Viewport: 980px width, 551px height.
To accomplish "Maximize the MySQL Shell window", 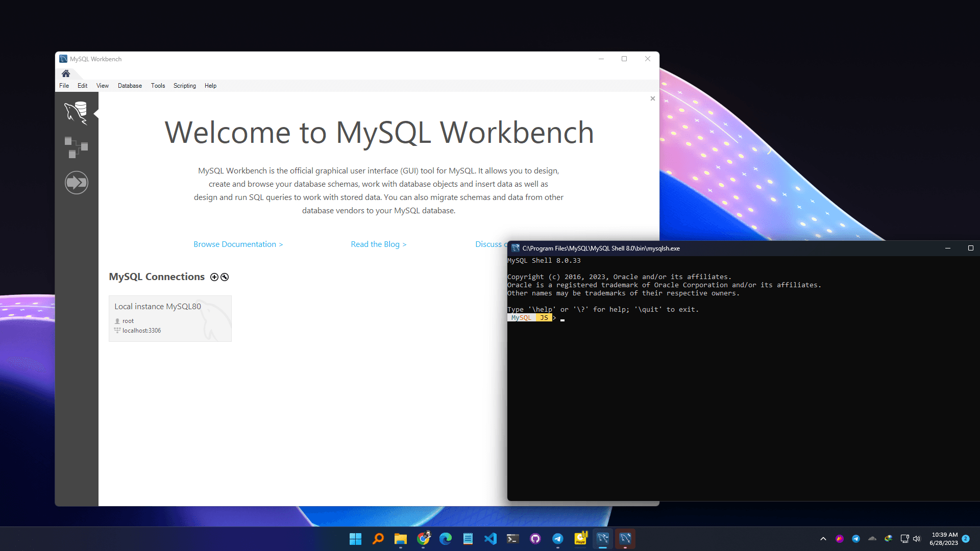I will tap(970, 248).
